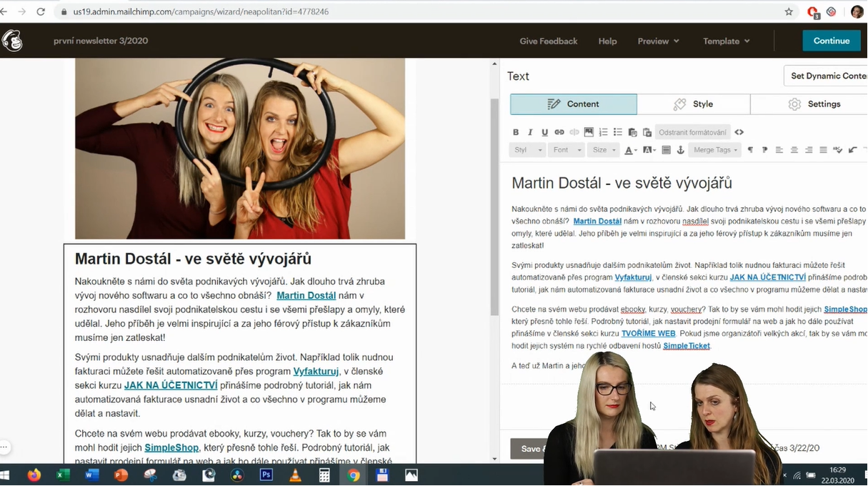868x486 pixels.
Task: Click Give Feedback in the top bar
Action: 549,41
